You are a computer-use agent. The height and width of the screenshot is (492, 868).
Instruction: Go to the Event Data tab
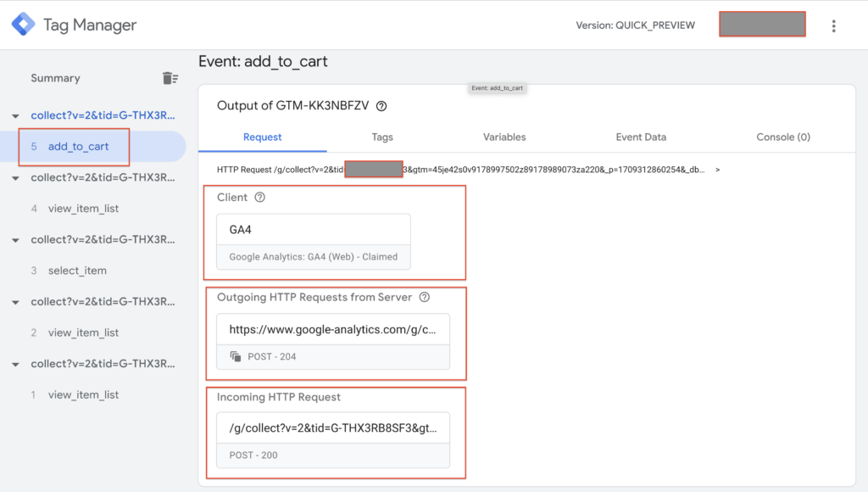point(641,137)
